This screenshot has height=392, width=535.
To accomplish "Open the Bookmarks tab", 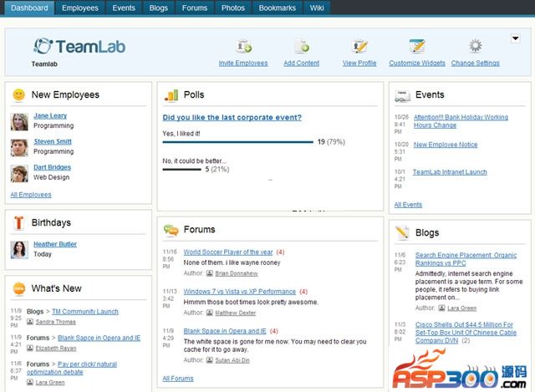I will point(277,8).
